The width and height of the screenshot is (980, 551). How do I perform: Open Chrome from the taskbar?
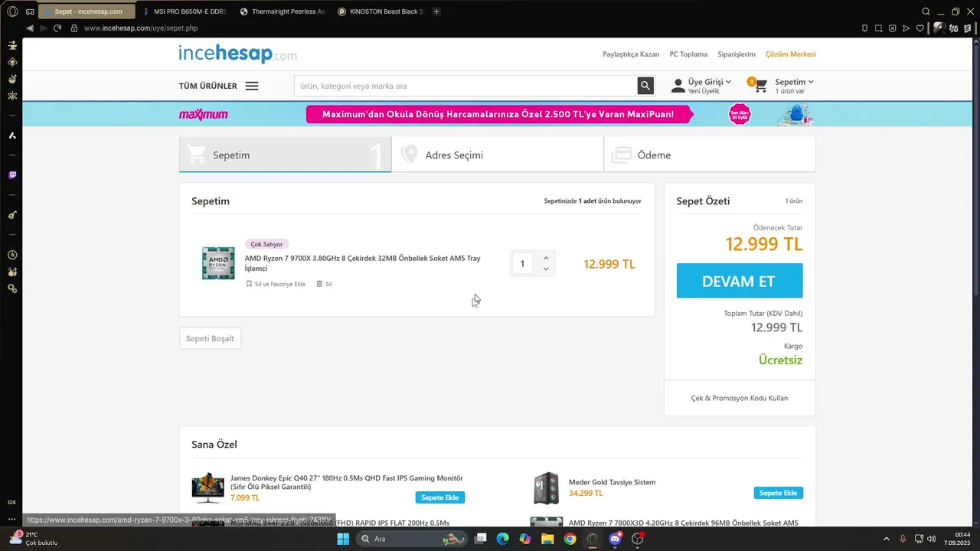point(570,539)
